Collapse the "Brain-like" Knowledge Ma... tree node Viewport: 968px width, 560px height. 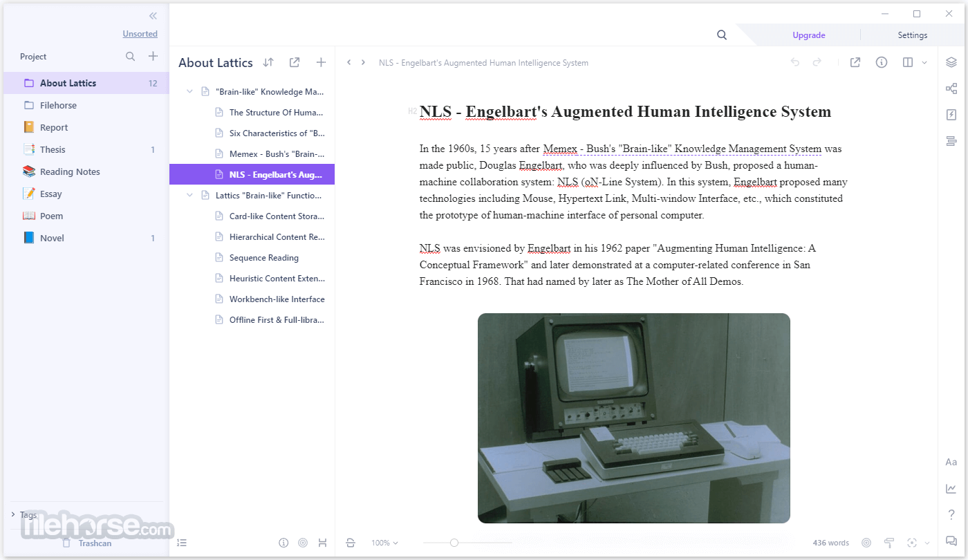[190, 91]
